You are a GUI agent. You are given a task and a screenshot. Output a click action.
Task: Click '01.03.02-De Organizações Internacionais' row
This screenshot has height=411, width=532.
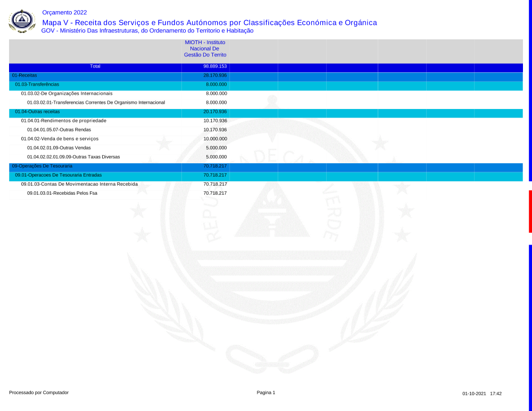(66, 94)
